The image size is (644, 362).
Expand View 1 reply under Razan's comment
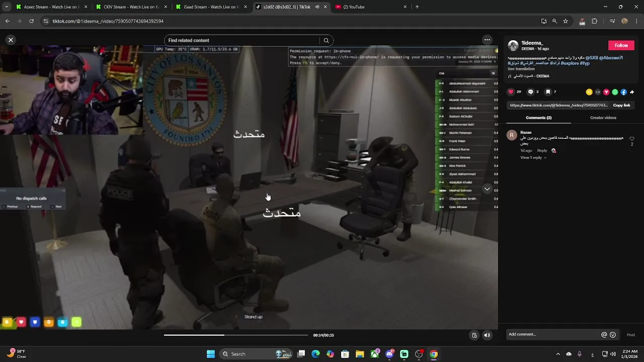pos(533,158)
